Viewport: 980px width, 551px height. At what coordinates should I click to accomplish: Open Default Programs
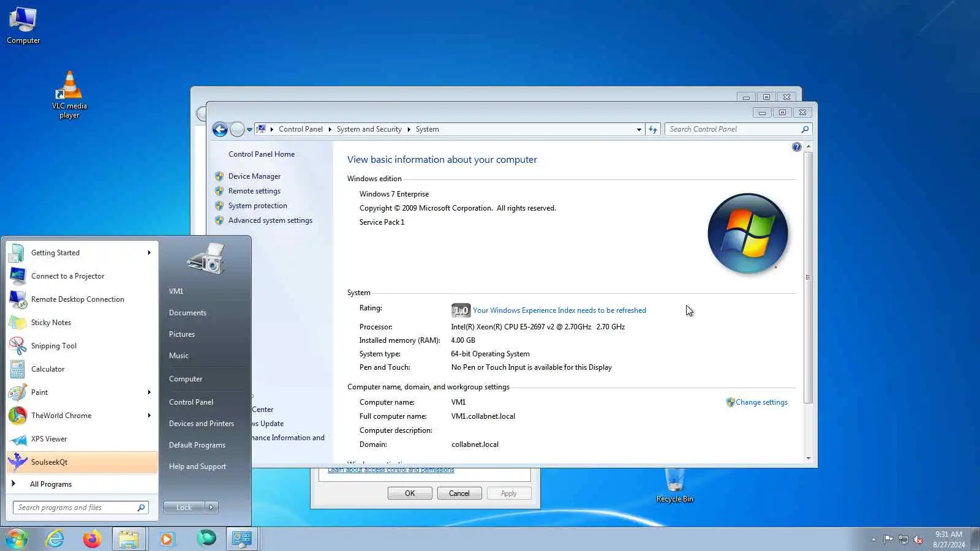pos(197,445)
